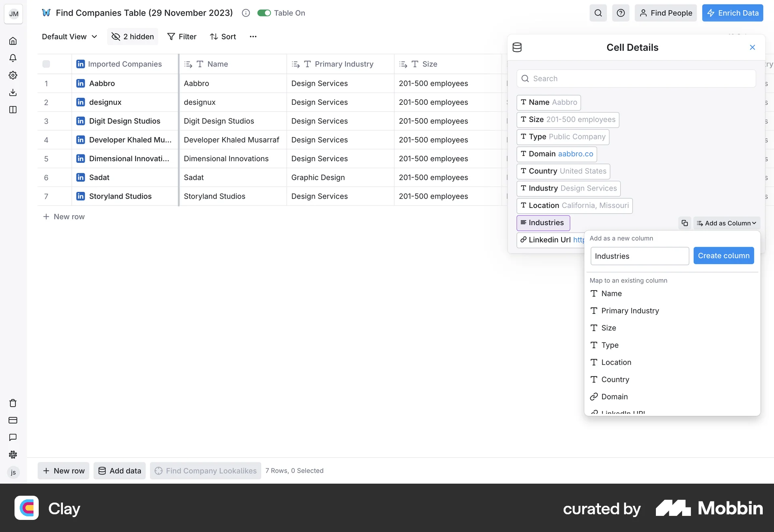The image size is (774, 532).
Task: Open the Filter menu
Action: (x=182, y=36)
